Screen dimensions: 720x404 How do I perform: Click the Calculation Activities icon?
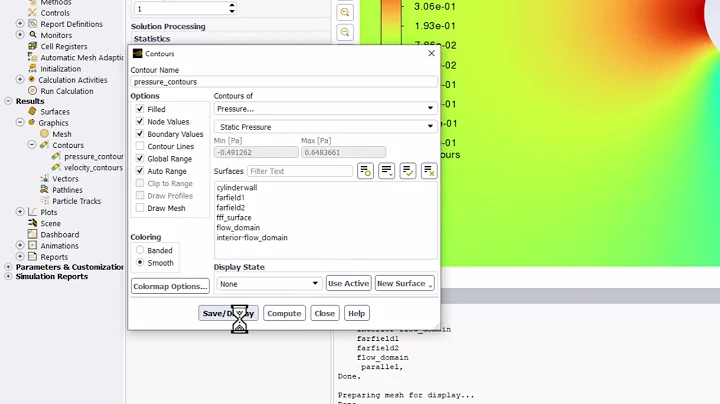(32, 79)
